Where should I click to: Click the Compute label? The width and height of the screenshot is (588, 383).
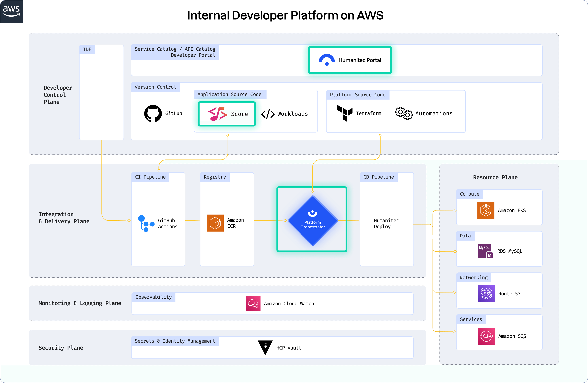pyautogui.click(x=469, y=194)
